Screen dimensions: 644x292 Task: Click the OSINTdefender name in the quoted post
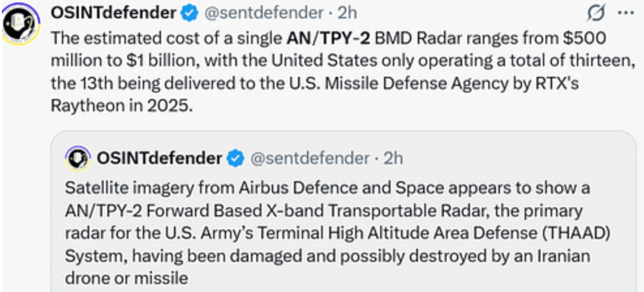tap(159, 158)
